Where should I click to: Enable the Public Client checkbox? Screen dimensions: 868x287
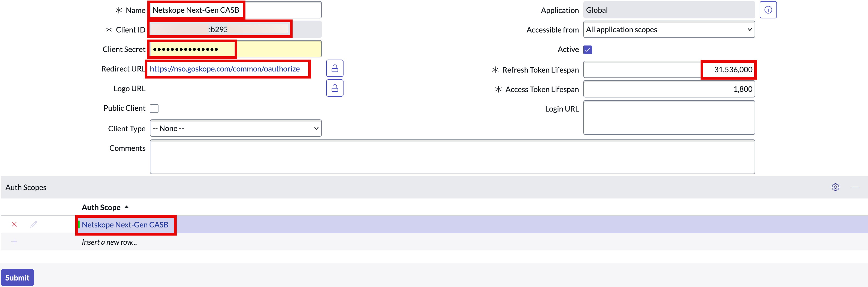tap(154, 109)
